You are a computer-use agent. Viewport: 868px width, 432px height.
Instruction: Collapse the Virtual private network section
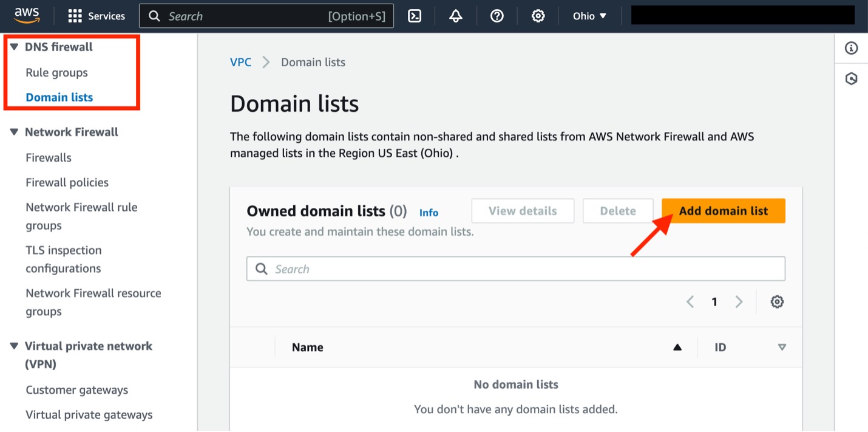tap(14, 346)
